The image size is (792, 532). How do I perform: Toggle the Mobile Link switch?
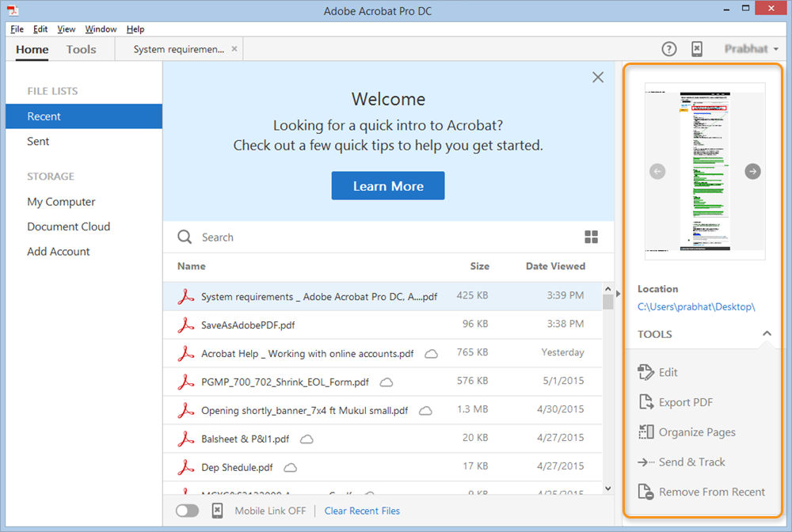click(x=187, y=511)
